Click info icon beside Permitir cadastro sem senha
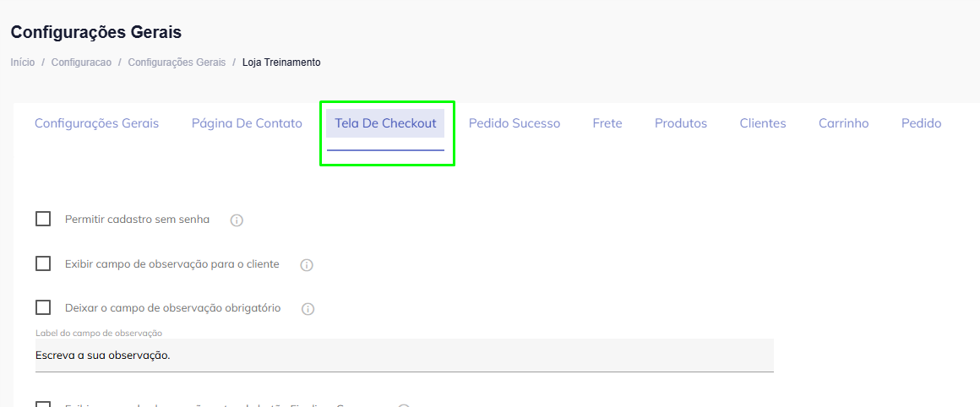 pyautogui.click(x=237, y=220)
